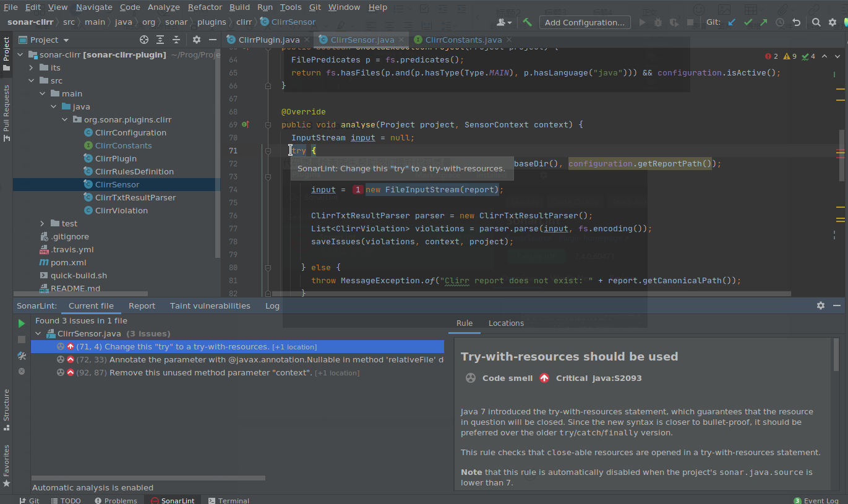Open the Terminal tool window
Screen dimensions: 848x504
(228, 500)
